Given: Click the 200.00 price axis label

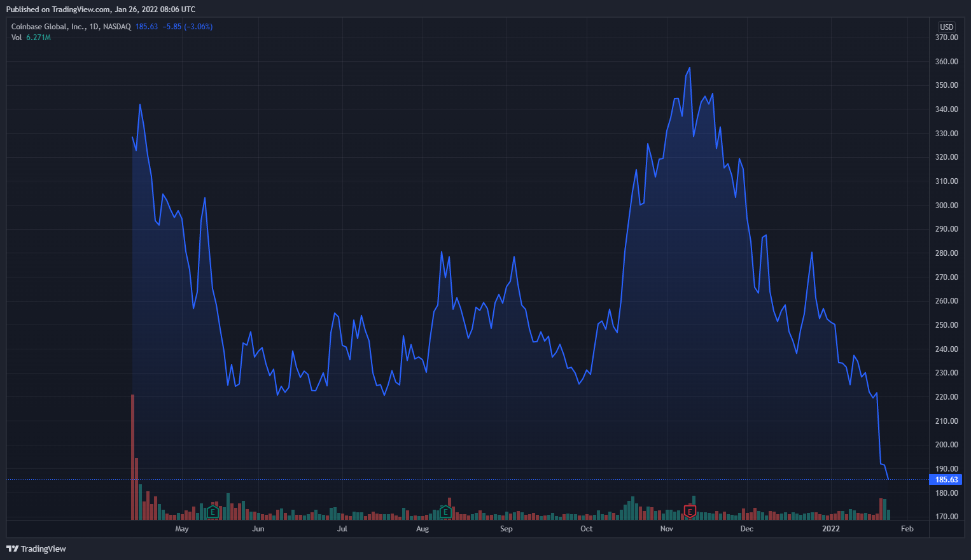Looking at the screenshot, I should click(x=947, y=445).
